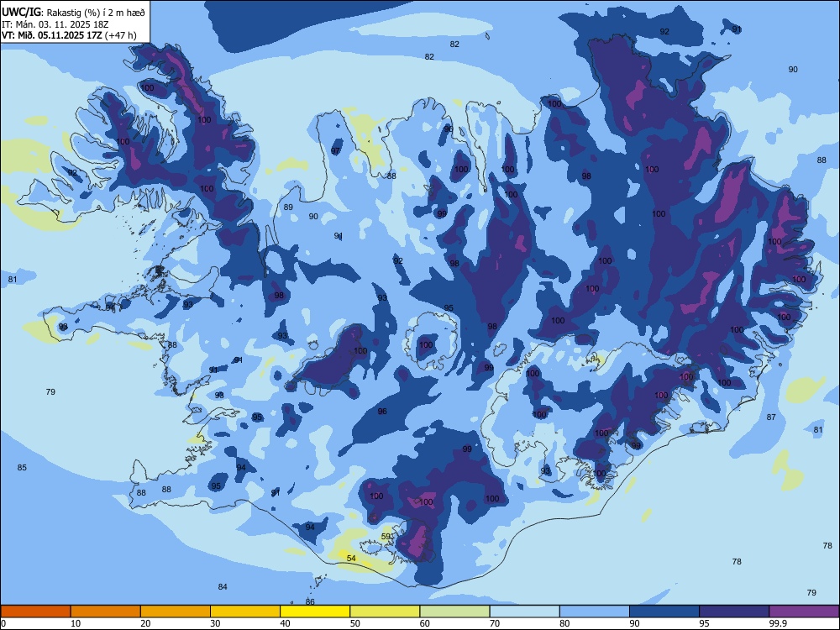Image resolution: width=840 pixels, height=630 pixels.
Task: Click the '97' humidity value on the map
Action: coord(335,151)
